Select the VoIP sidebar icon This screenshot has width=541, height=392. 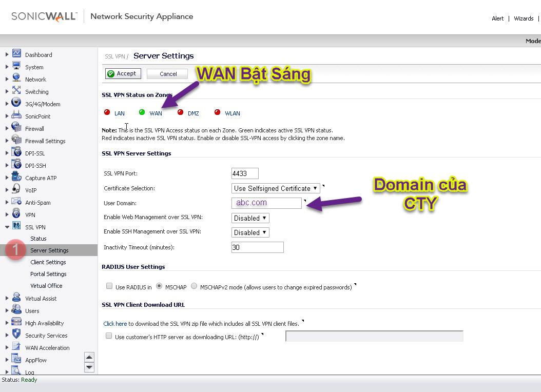point(32,190)
